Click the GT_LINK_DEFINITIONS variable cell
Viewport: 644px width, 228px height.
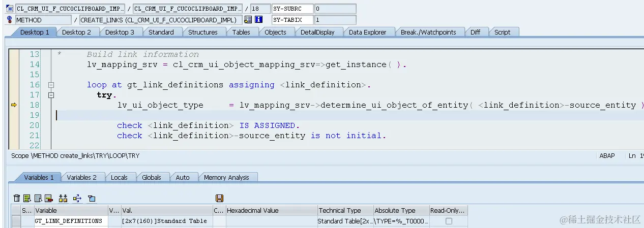click(x=71, y=221)
